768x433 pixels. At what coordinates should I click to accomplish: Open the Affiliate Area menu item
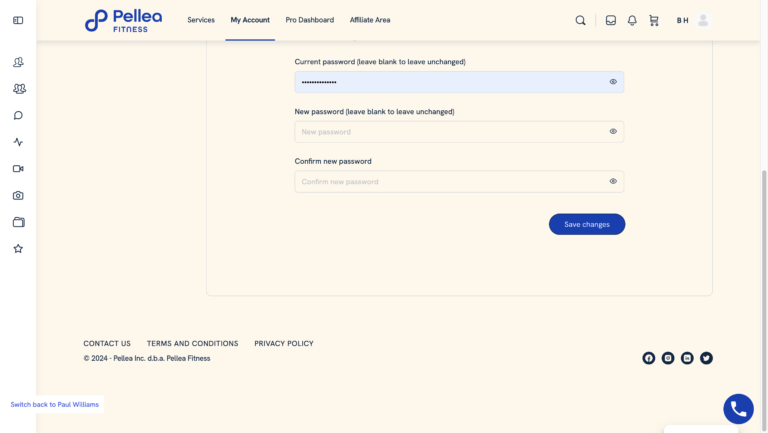pyautogui.click(x=370, y=20)
